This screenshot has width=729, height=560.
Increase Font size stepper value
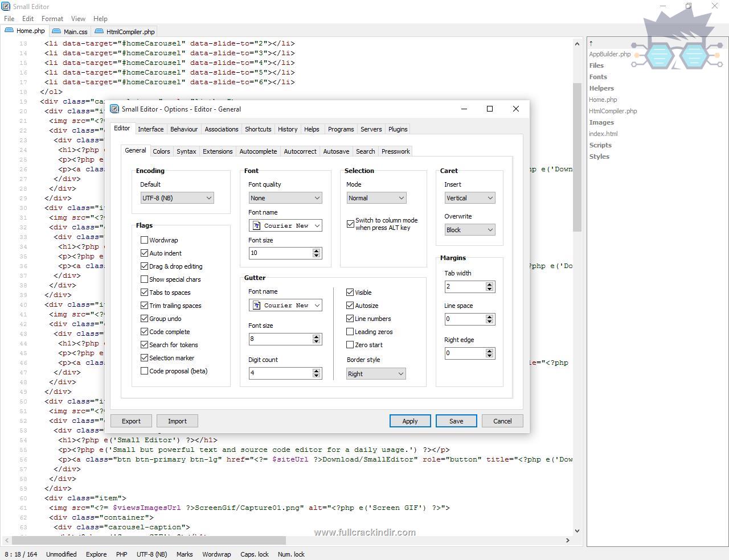(316, 250)
